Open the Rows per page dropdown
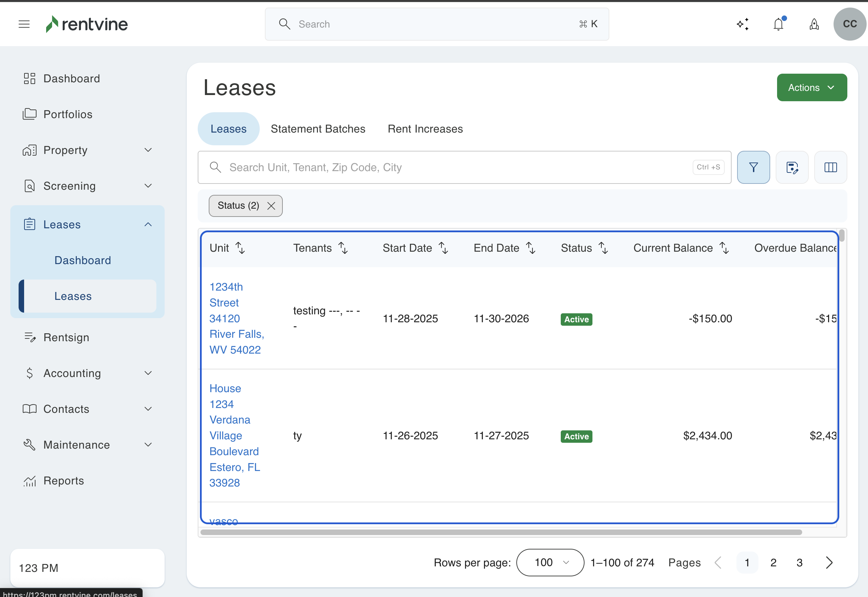This screenshot has height=597, width=868. [x=550, y=563]
